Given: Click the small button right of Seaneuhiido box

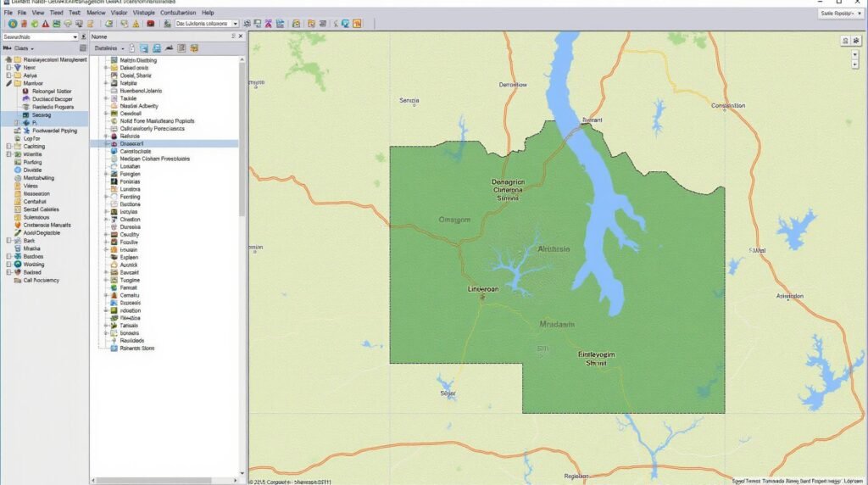Looking at the screenshot, I should pyautogui.click(x=84, y=37).
